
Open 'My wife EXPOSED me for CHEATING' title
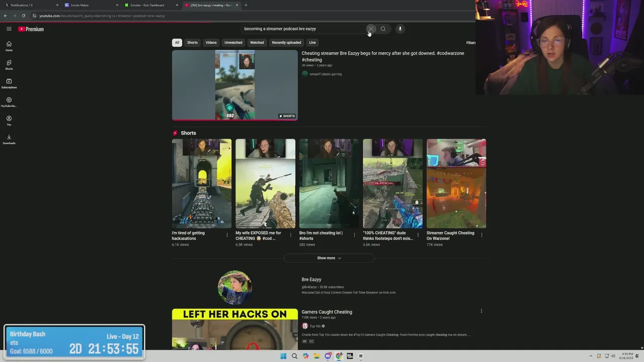tap(259, 236)
